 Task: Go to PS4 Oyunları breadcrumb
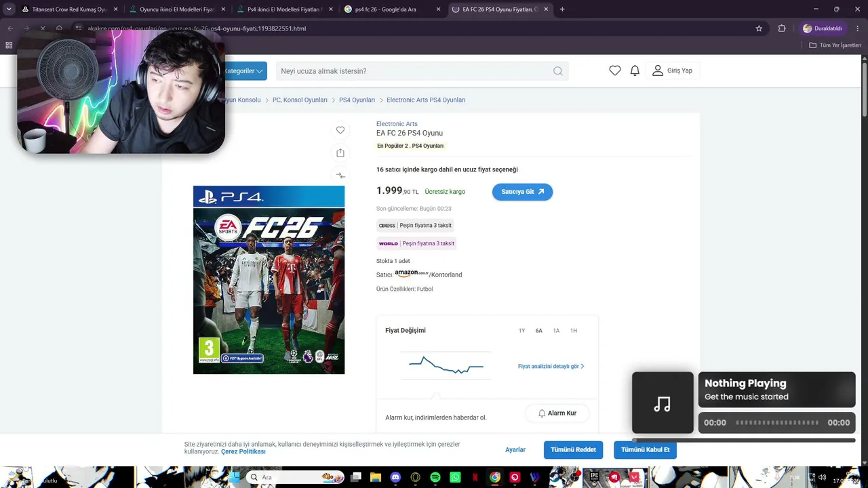pyautogui.click(x=357, y=100)
